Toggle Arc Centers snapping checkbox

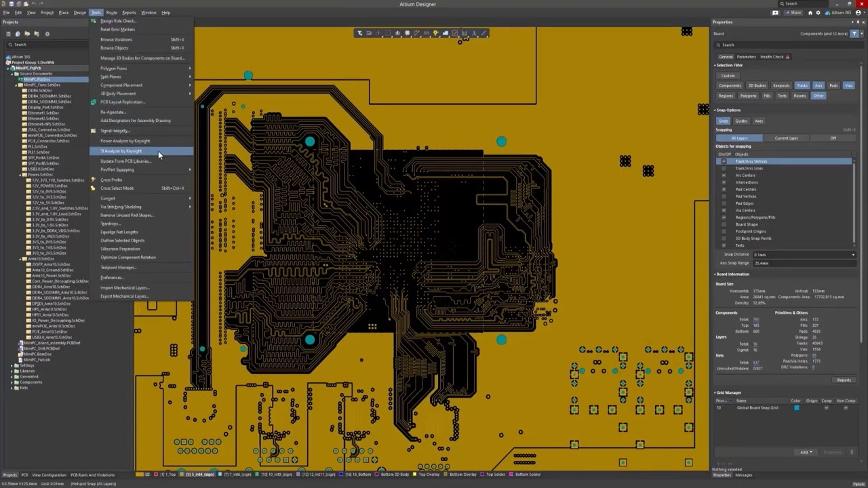[x=724, y=176]
